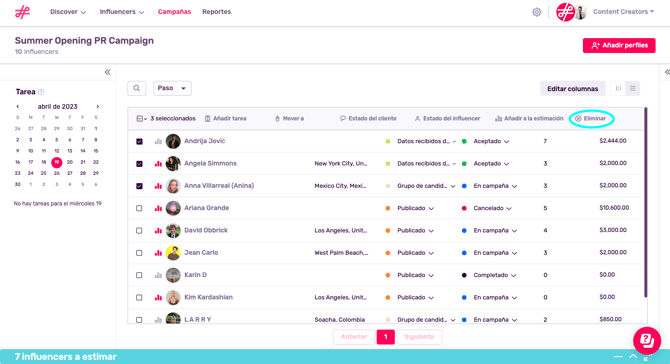Open the chat support bubble
The width and height of the screenshot is (670, 364).
(647, 341)
